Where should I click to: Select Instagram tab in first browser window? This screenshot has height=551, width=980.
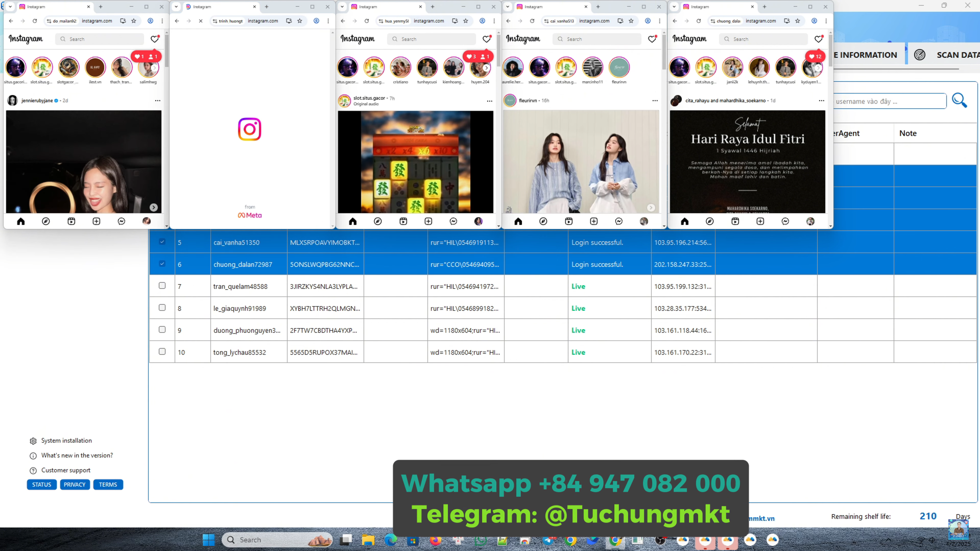click(55, 7)
